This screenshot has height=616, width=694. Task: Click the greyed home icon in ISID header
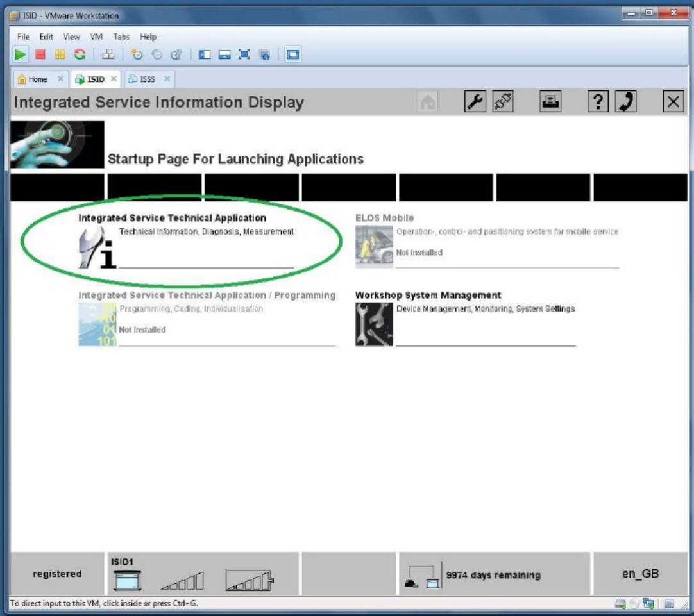427,102
